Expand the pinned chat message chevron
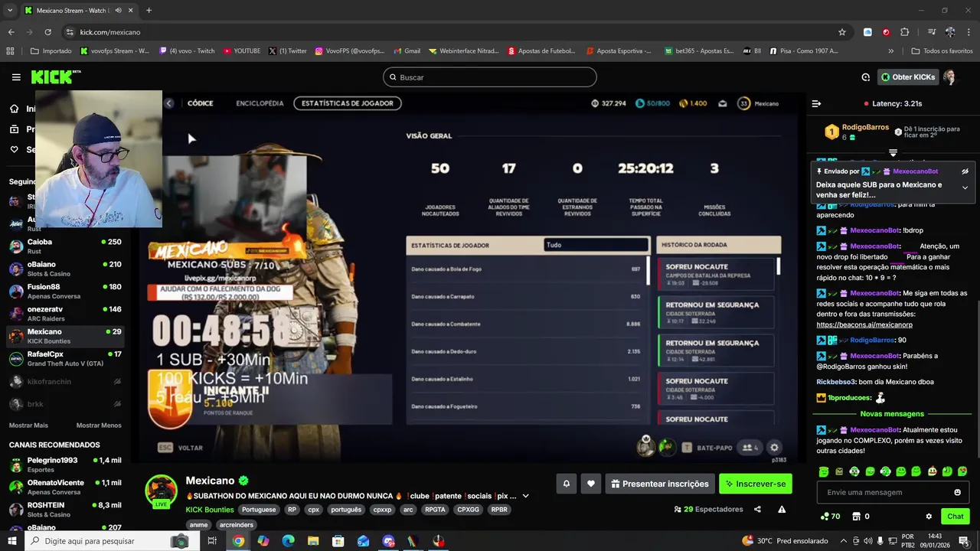 pyautogui.click(x=965, y=187)
